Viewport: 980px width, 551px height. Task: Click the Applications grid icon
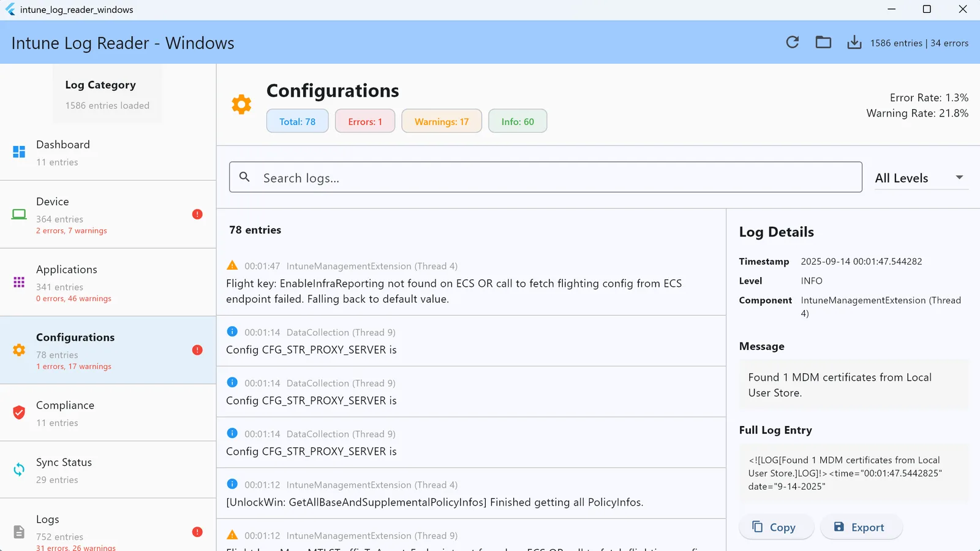(19, 282)
